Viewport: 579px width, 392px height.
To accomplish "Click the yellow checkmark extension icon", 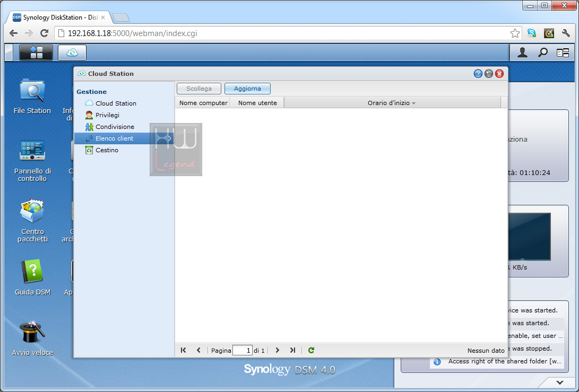I will [549, 33].
